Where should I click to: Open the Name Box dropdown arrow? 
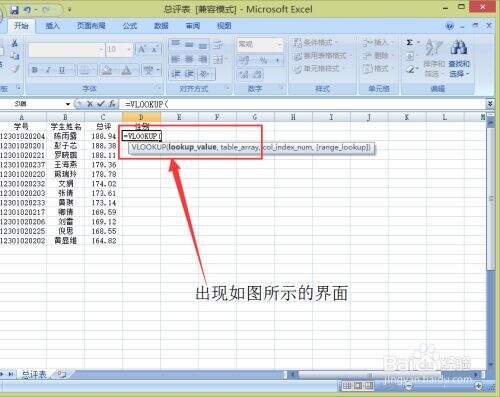point(68,104)
